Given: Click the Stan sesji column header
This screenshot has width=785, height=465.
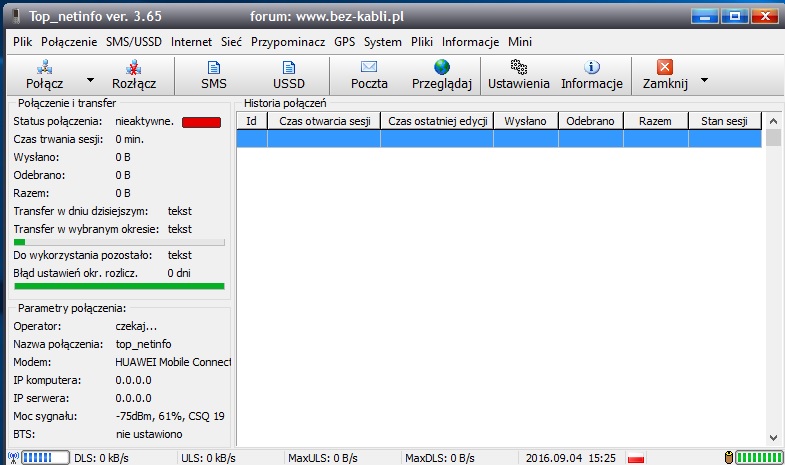Looking at the screenshot, I should pyautogui.click(x=724, y=121).
